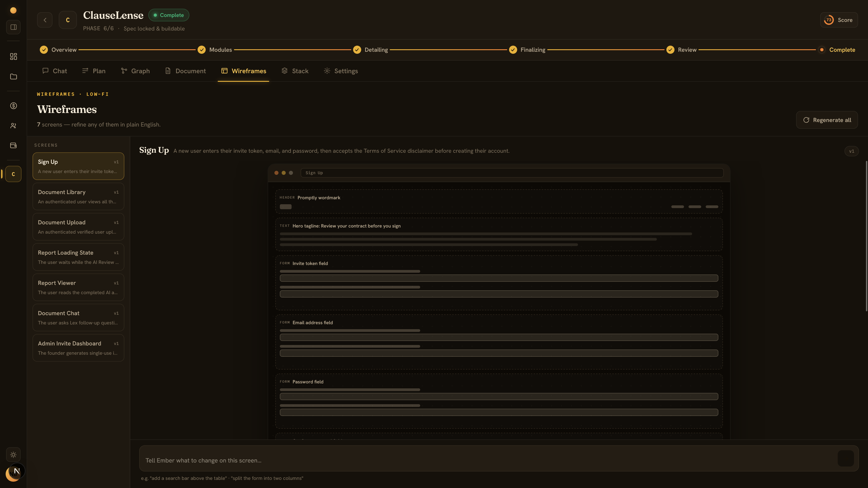Select the Wireframes tab
868x488 pixels.
(243, 71)
